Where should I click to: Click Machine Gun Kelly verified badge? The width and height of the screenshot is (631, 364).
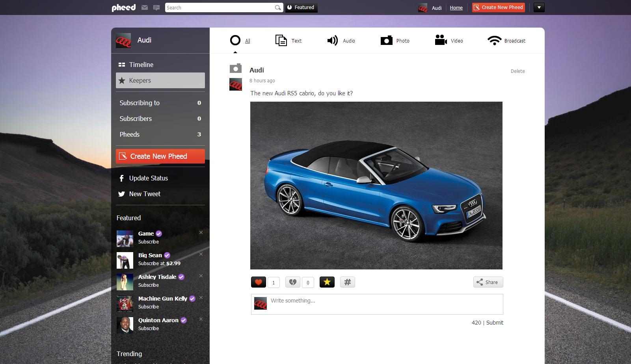(x=192, y=299)
